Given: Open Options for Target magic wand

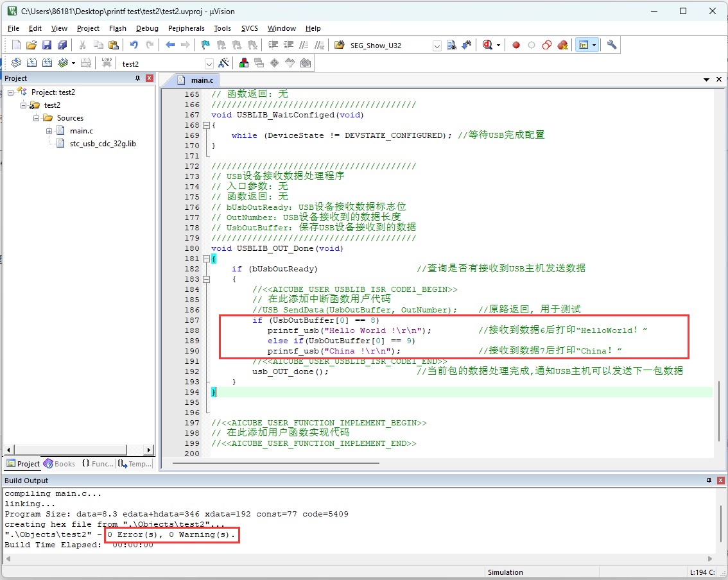Looking at the screenshot, I should point(223,63).
